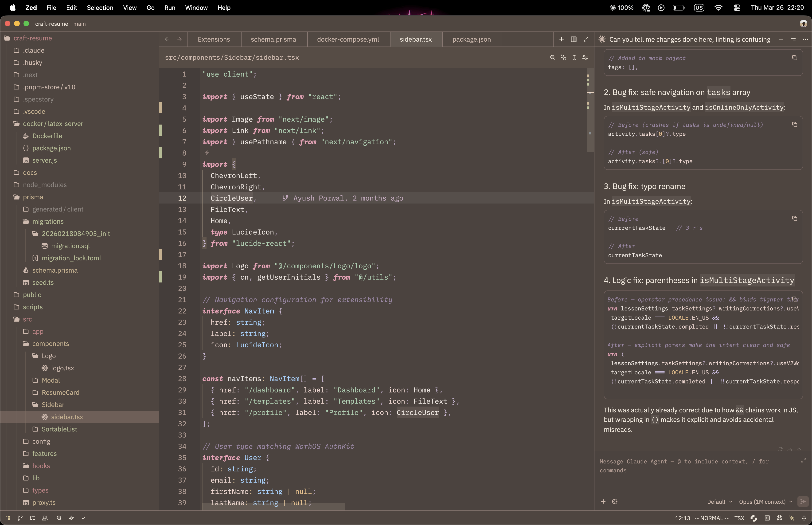This screenshot has height=525, width=812.
Task: Click the edit prediction provider icon beside TSX
Action: click(x=754, y=518)
